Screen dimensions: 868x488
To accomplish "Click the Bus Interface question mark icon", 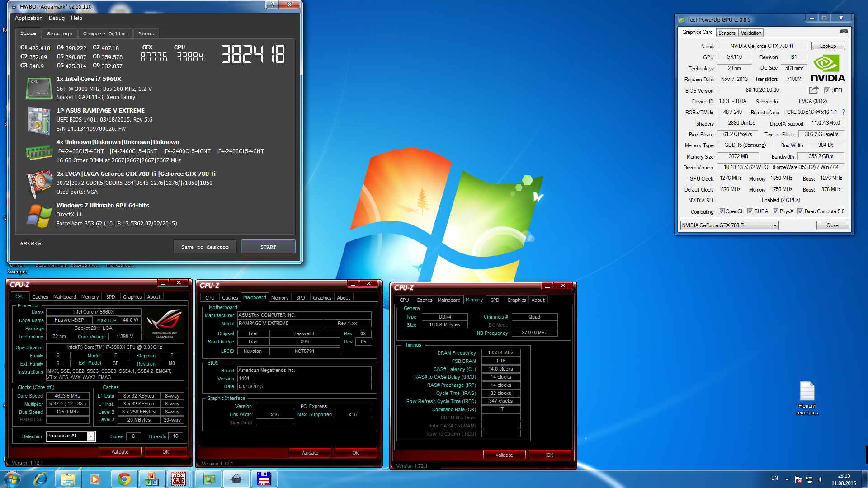I will tap(843, 112).
